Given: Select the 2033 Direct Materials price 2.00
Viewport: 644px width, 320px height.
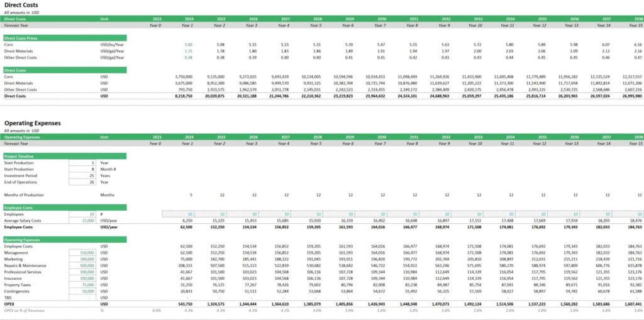Looking at the screenshot, I should [477, 51].
